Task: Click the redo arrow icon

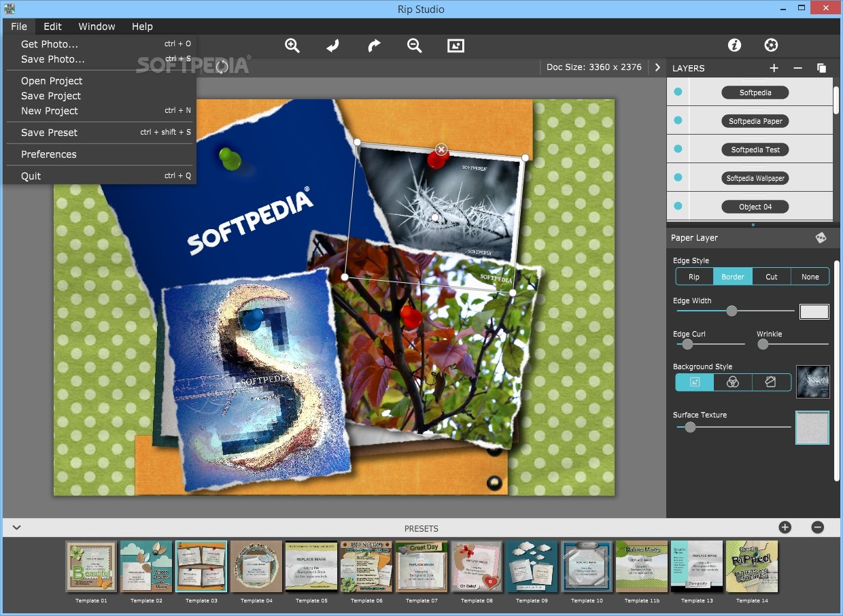Action: point(374,46)
